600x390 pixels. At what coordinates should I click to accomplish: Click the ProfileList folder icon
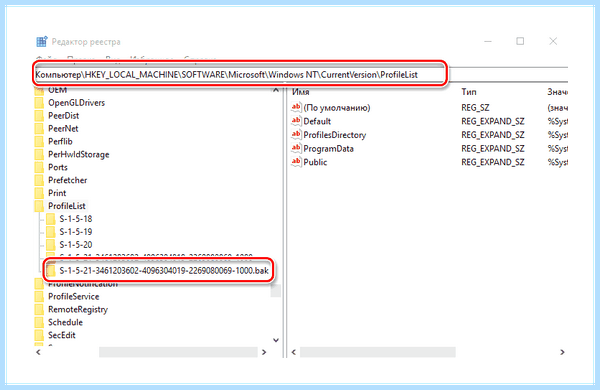pyautogui.click(x=39, y=206)
